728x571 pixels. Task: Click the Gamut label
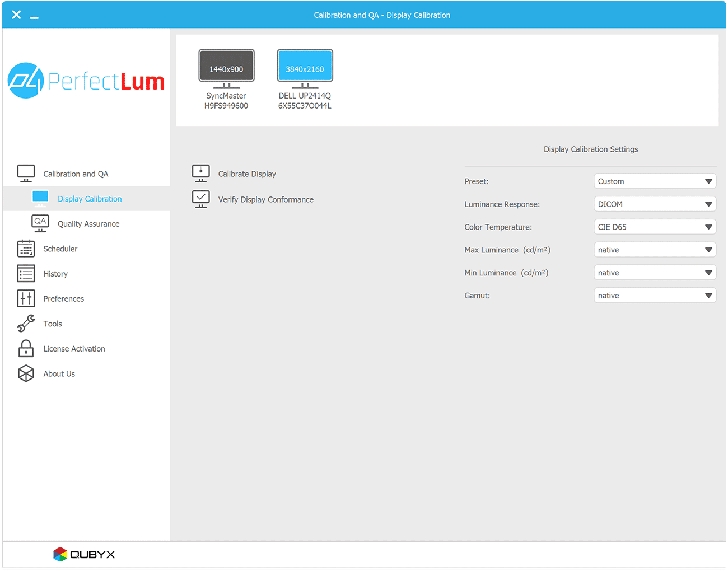click(477, 296)
